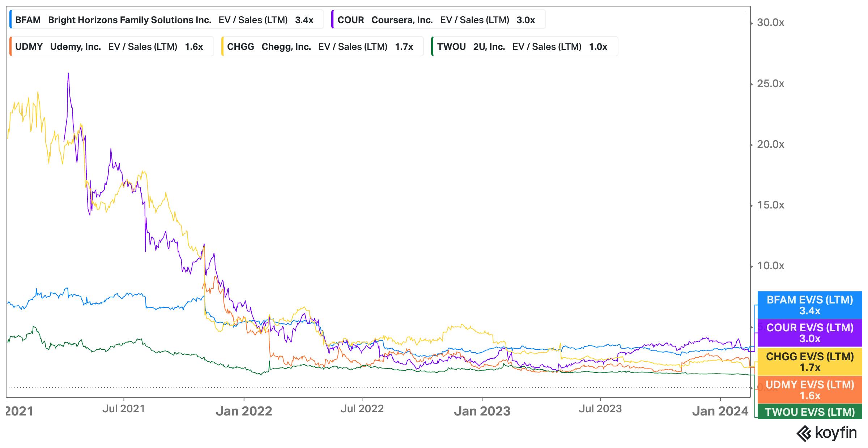
Task: Click the orange UDMY EV/S value label
Action: pyautogui.click(x=810, y=390)
